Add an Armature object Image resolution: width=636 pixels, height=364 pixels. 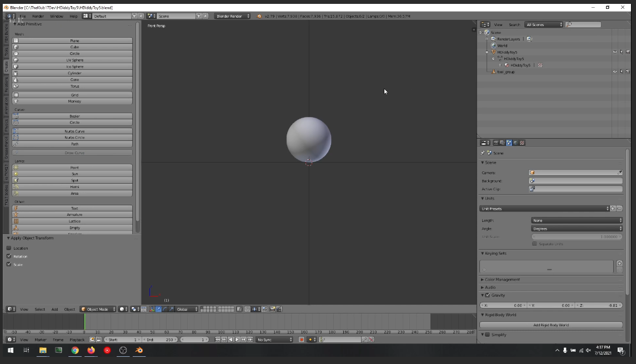[x=72, y=215]
